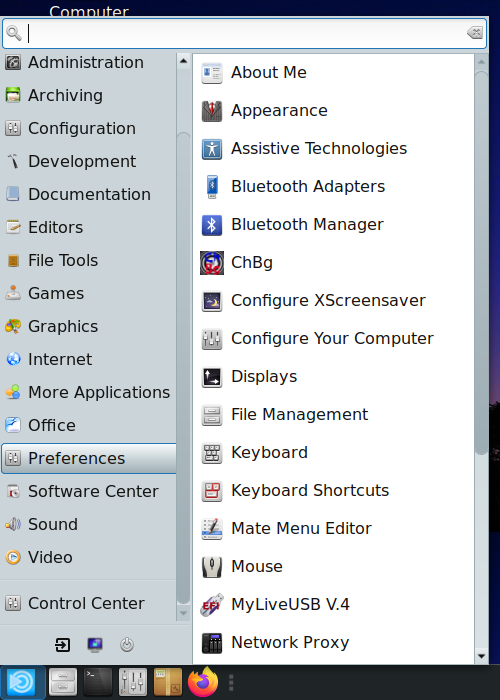
Task: Click categories scrollbar down arrow
Action: point(183,613)
